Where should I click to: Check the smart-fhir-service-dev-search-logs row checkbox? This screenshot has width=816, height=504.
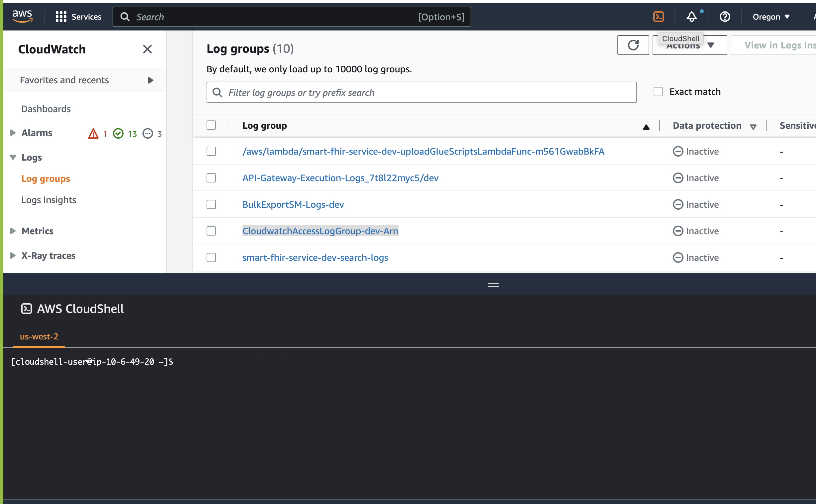211,257
